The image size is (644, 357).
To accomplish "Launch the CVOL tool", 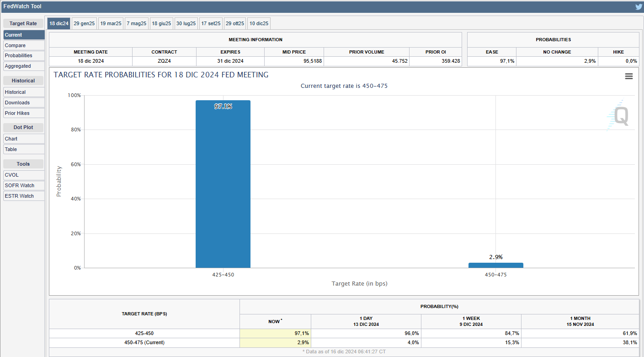I will pyautogui.click(x=24, y=175).
